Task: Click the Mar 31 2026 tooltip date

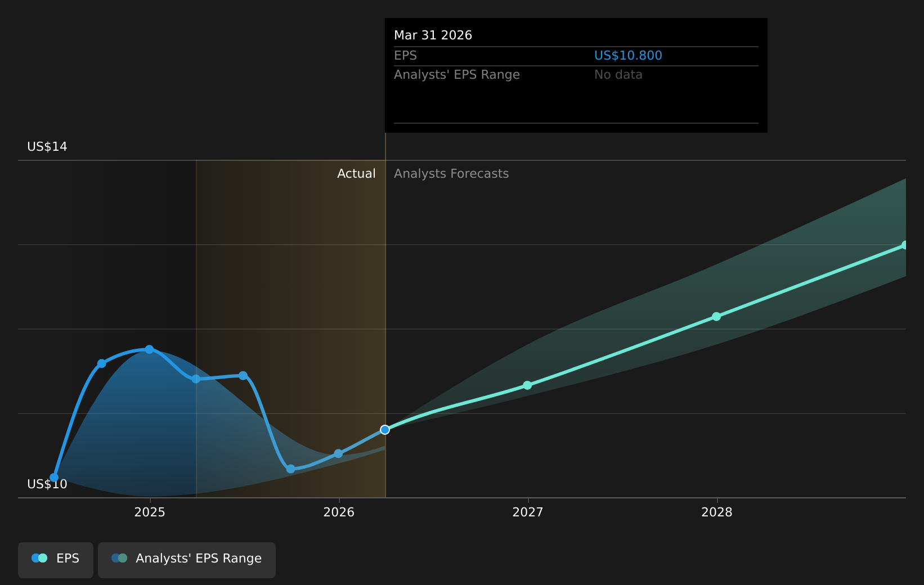Action: (433, 35)
